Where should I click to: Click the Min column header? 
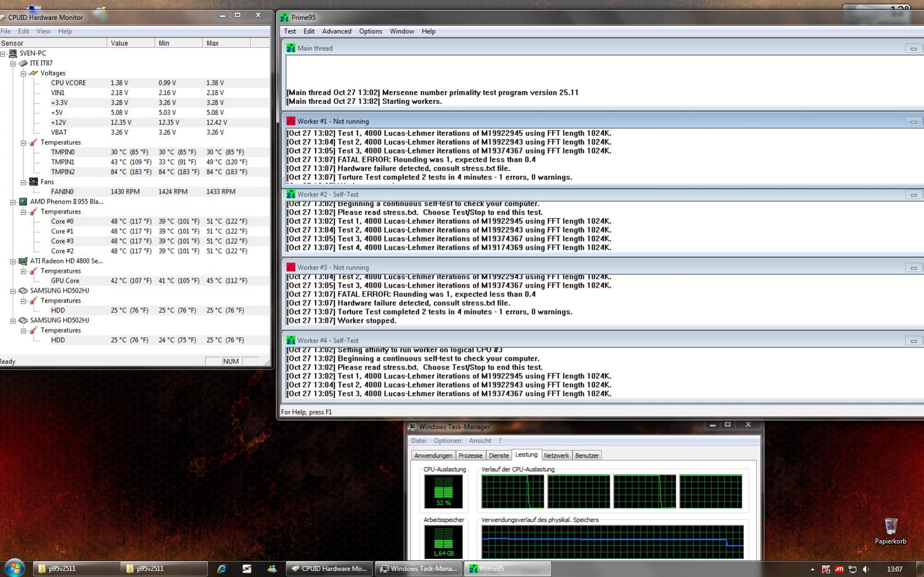click(x=179, y=43)
